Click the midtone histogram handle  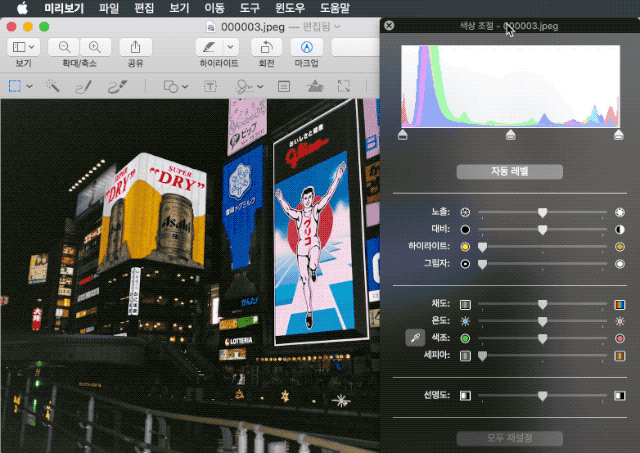(x=511, y=135)
